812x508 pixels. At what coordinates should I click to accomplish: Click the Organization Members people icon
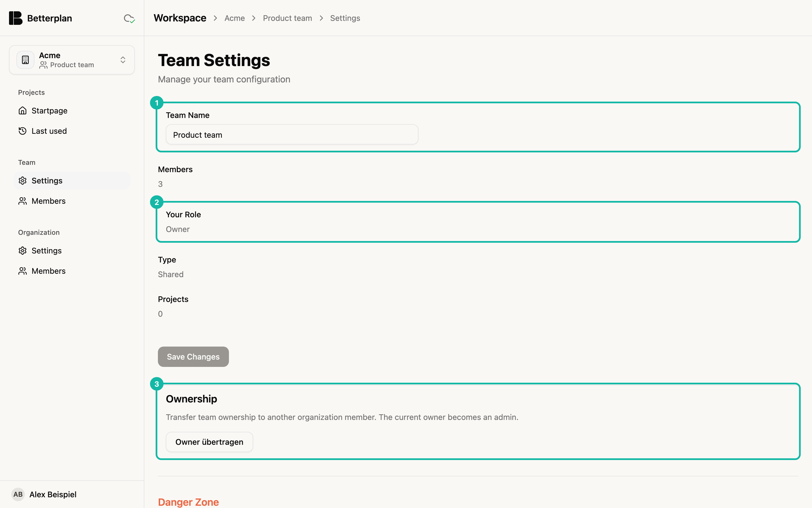pos(23,271)
